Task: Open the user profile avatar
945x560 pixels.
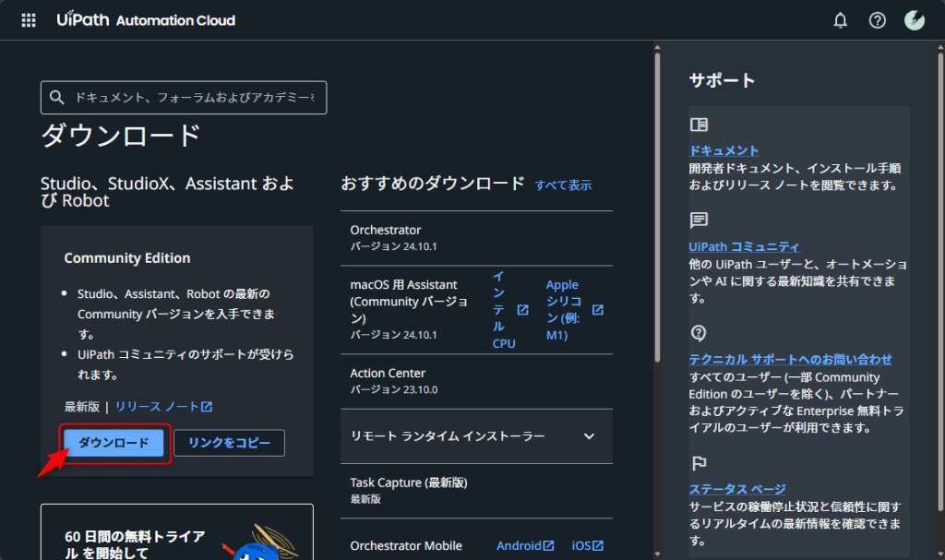Action: pos(915,20)
